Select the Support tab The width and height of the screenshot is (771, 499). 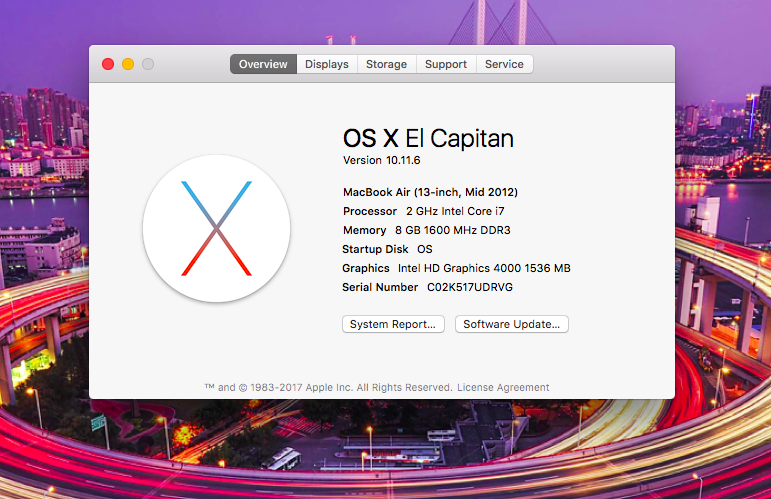coord(446,64)
